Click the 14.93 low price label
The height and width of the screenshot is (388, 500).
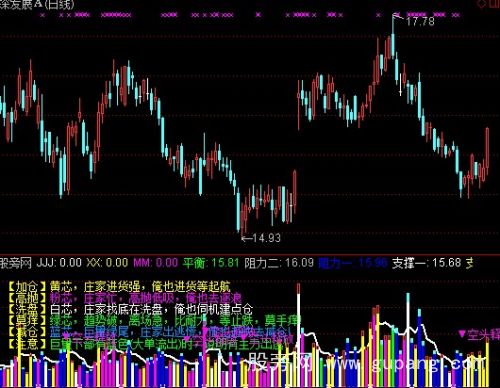pyautogui.click(x=266, y=238)
